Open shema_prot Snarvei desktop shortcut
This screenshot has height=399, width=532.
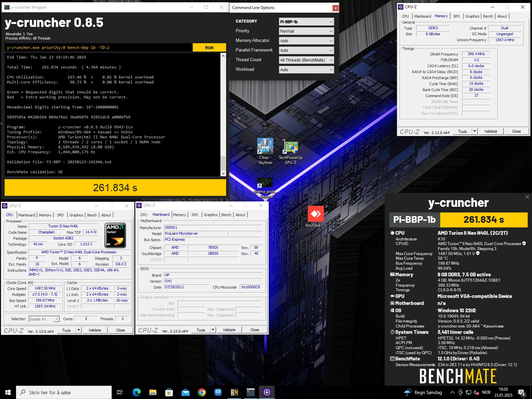(265, 188)
